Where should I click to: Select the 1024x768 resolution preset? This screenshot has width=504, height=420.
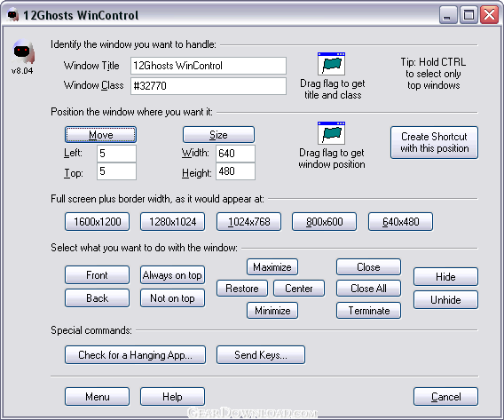248,222
